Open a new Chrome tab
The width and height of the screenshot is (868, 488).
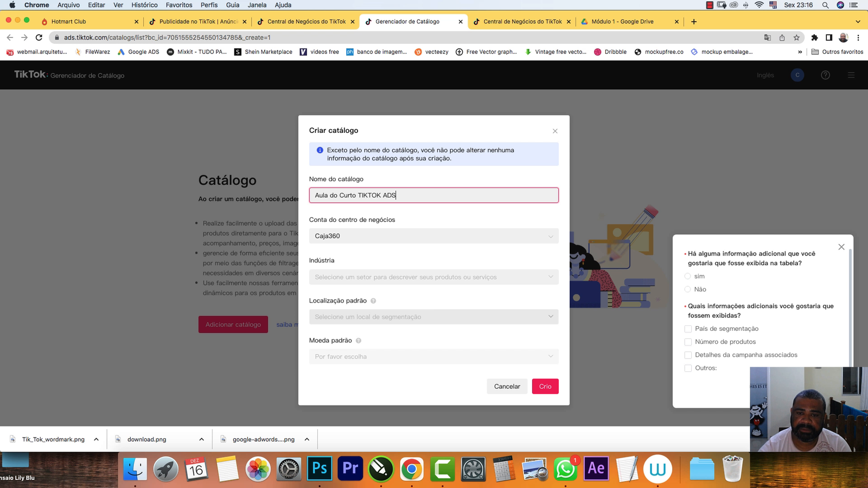pyautogui.click(x=694, y=22)
